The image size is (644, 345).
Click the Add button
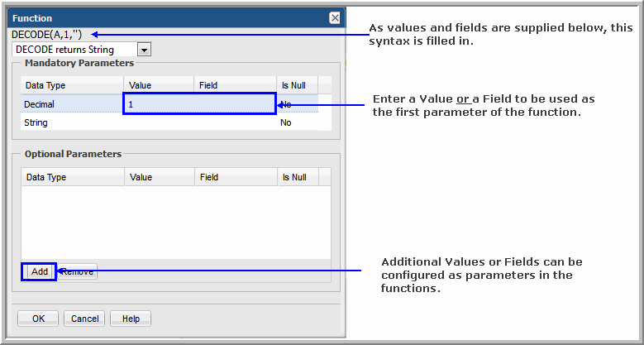(40, 271)
